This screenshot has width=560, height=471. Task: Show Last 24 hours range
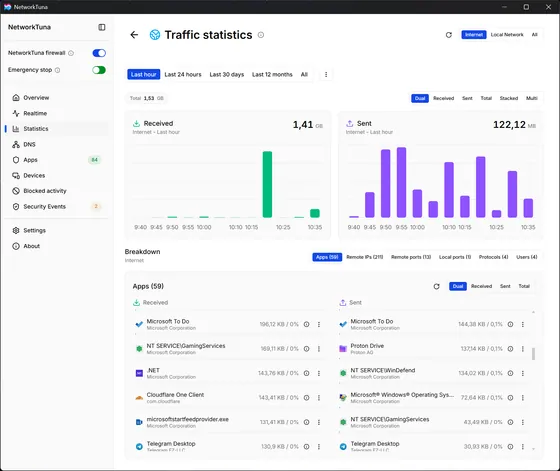tap(183, 75)
